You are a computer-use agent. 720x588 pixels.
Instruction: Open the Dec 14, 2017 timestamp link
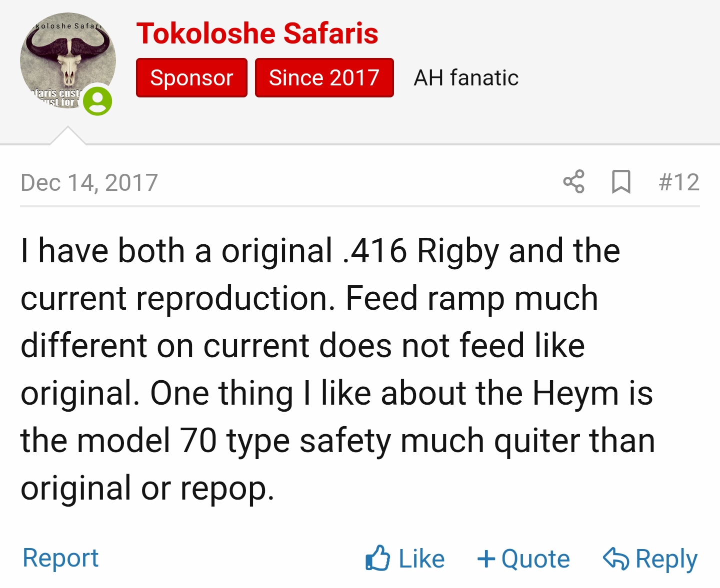tap(89, 182)
